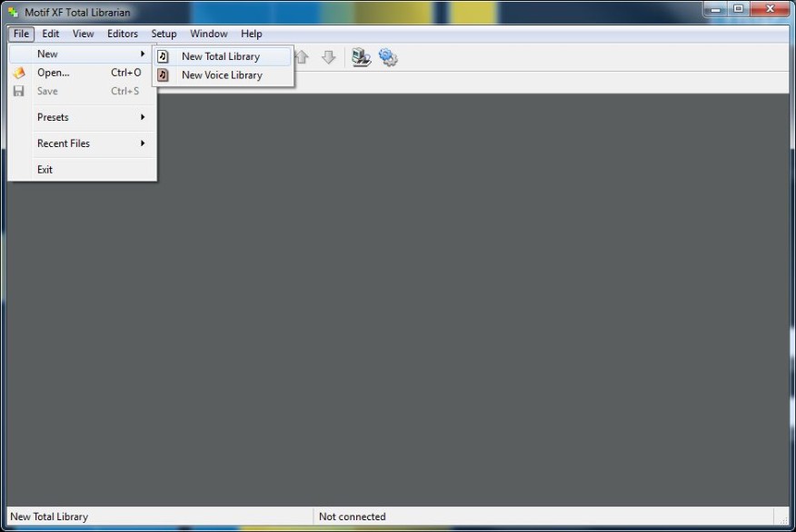This screenshot has width=796, height=532.
Task: Click the 'Not connected' status text
Action: click(x=353, y=517)
